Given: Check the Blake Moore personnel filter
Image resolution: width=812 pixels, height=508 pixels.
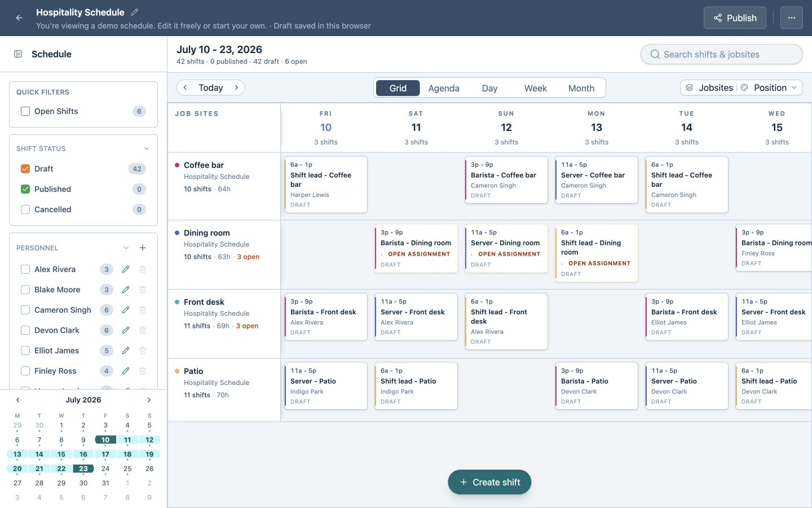Looking at the screenshot, I should 25,290.
